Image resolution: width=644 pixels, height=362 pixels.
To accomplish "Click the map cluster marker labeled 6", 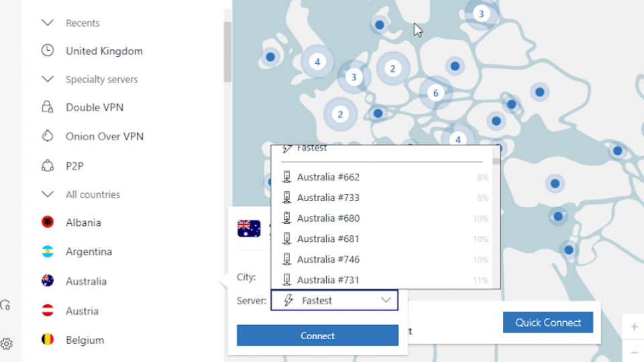I will click(436, 93).
